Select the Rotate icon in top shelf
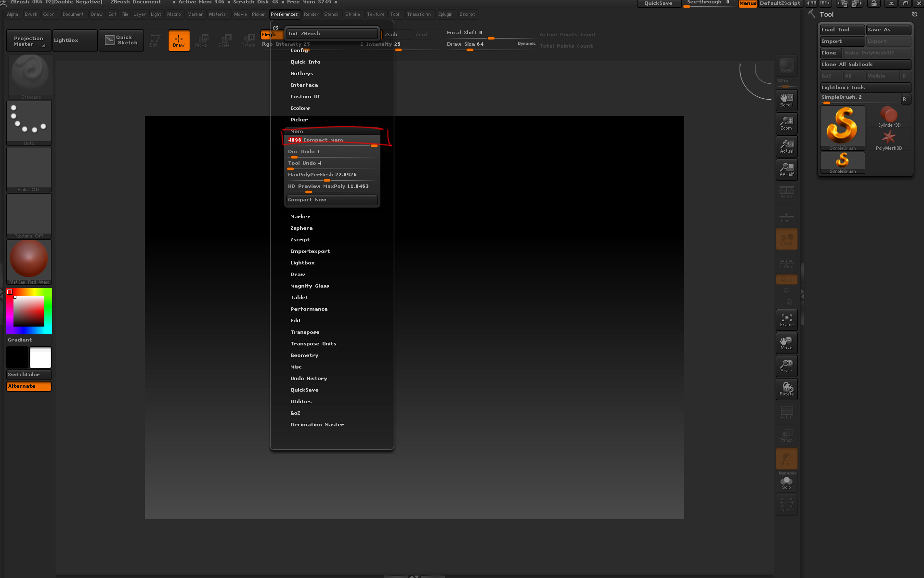924x578 pixels. (x=248, y=40)
